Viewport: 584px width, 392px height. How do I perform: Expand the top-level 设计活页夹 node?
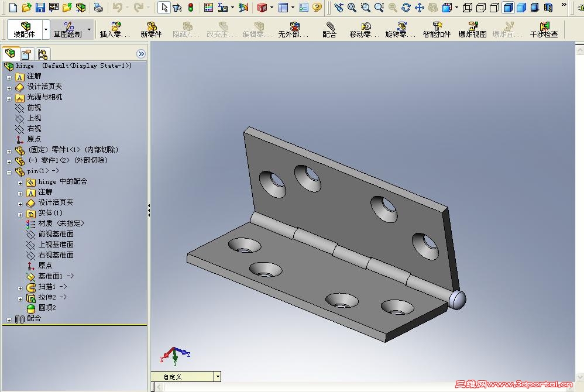tap(9, 88)
